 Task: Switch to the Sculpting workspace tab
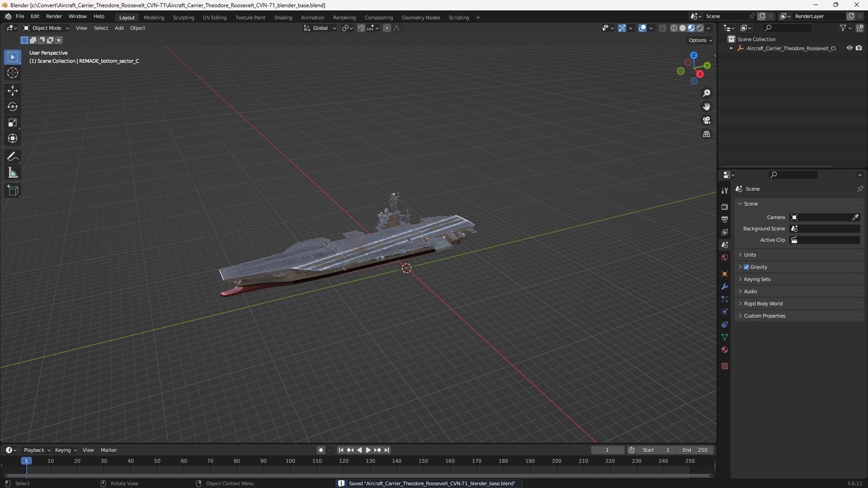coord(184,18)
